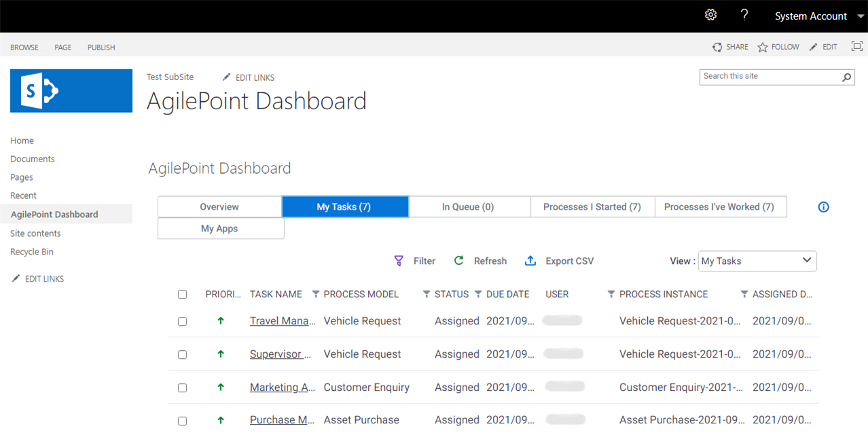Click the Purchase M... row priority arrow
This screenshot has width=868, height=435.
(221, 420)
